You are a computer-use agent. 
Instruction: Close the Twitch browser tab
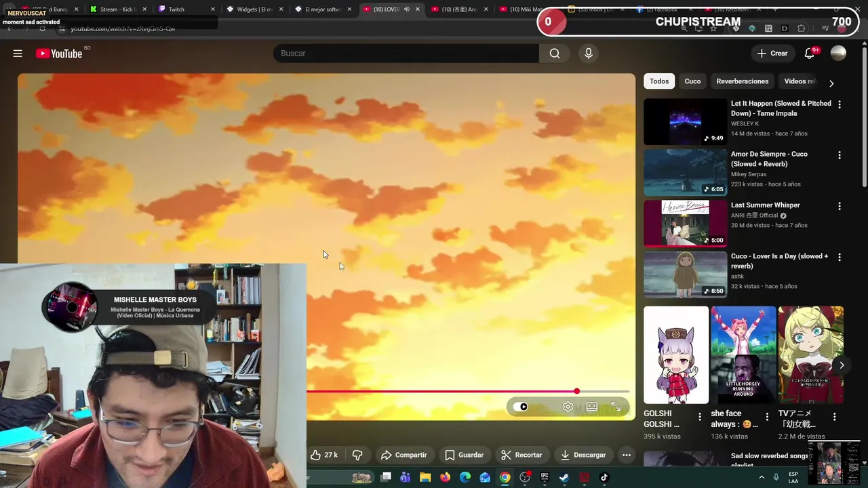(213, 9)
